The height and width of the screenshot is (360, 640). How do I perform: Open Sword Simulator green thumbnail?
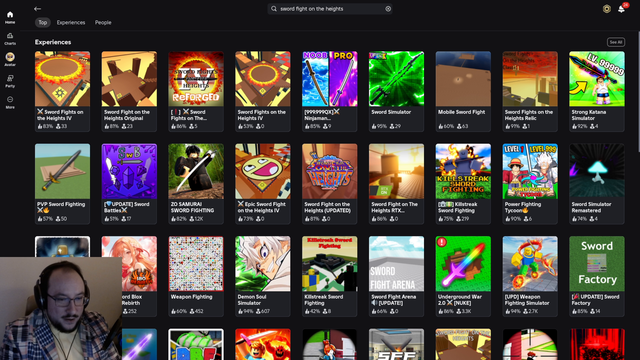click(x=396, y=79)
